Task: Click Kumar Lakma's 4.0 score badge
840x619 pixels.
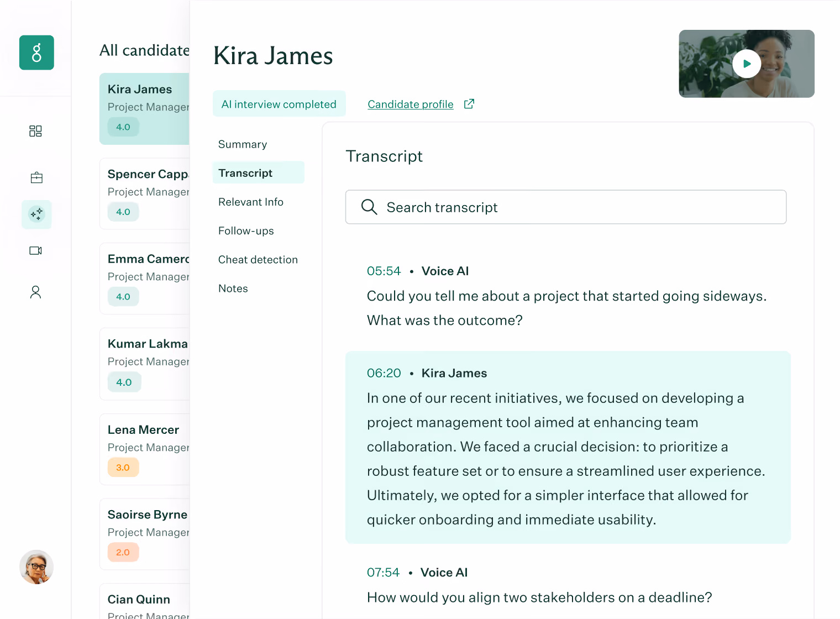Action: [124, 382]
